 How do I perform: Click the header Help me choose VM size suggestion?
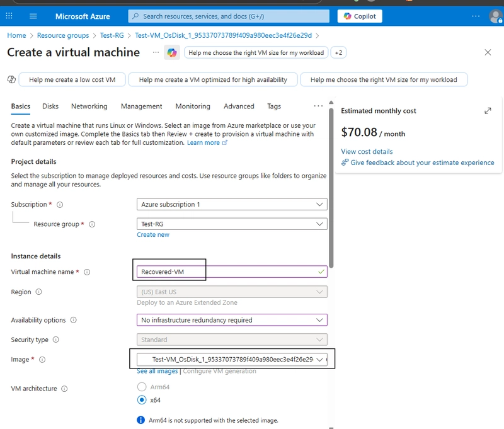point(256,53)
